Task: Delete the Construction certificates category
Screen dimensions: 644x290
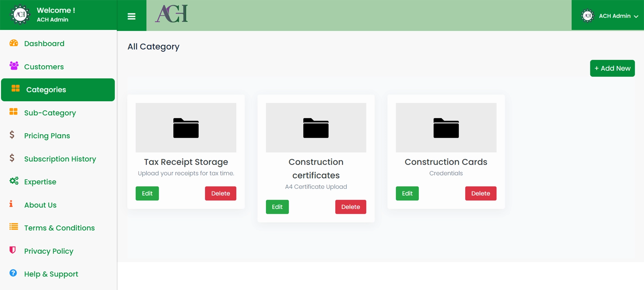Action: [x=351, y=207]
